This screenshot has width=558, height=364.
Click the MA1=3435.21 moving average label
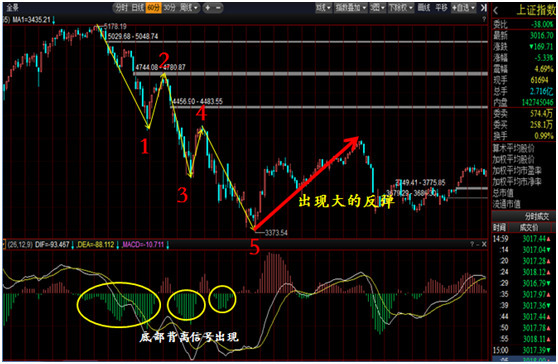[x=31, y=20]
